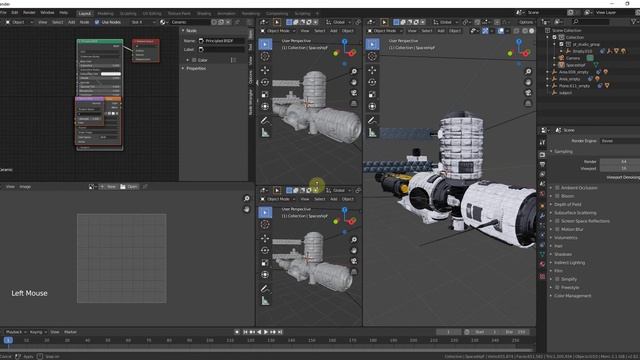
Task: Toggle the Use Nodes checkbox
Action: click(x=97, y=22)
